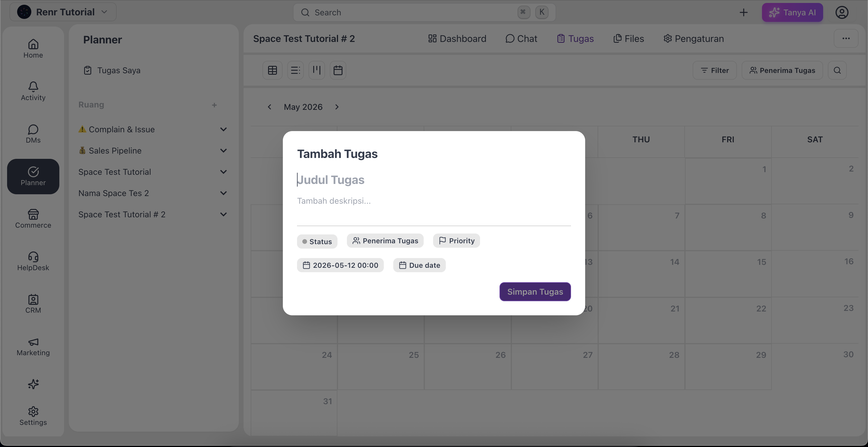Go to next month arrow
The height and width of the screenshot is (447, 868).
tap(337, 107)
